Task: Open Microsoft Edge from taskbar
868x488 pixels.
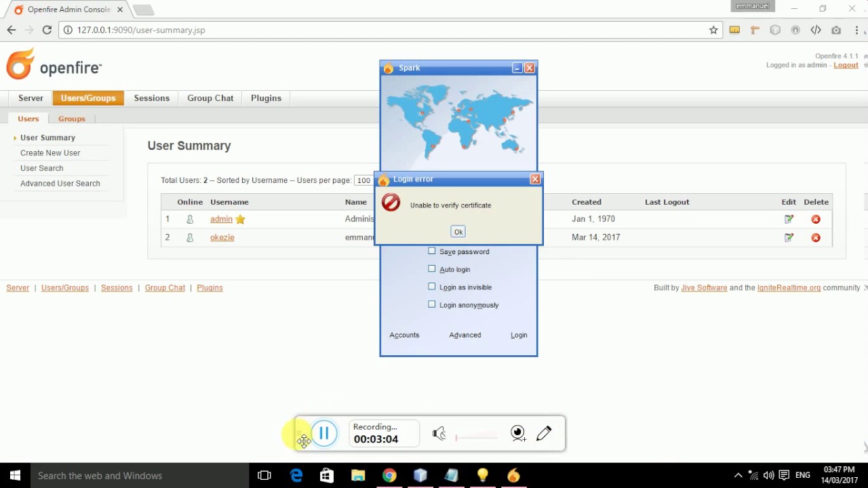Action: coord(296,476)
